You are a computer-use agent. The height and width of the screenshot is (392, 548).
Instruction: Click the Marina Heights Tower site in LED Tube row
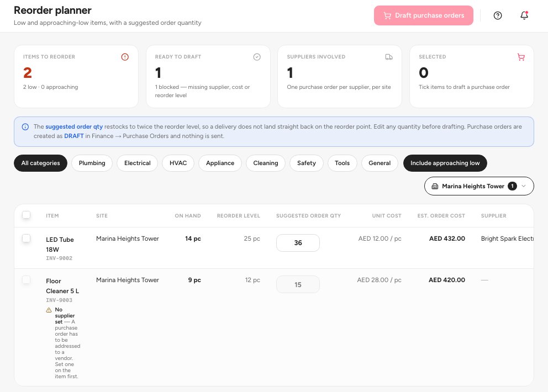pos(128,239)
